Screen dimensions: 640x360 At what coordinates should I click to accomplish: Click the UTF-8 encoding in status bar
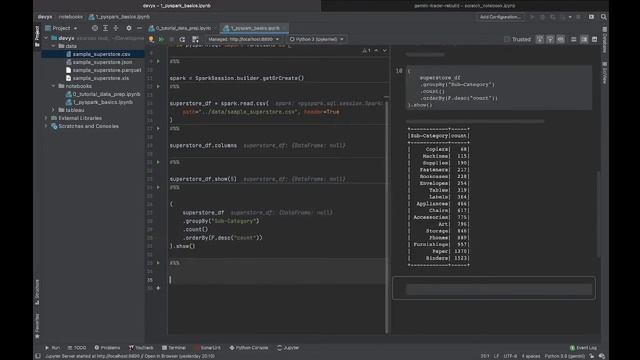(510, 356)
